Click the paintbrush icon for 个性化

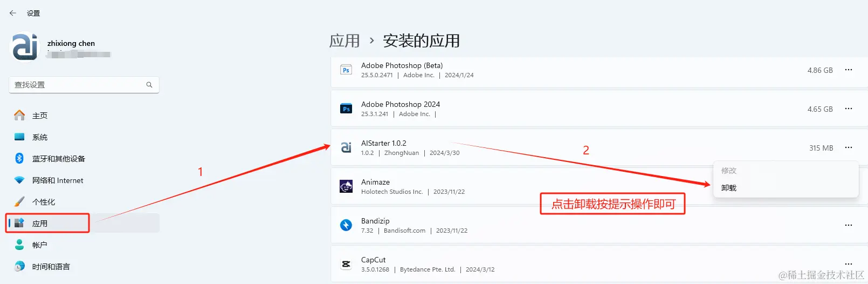19,201
